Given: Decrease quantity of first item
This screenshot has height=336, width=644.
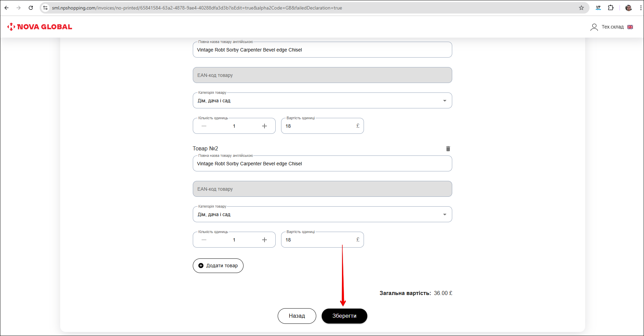Looking at the screenshot, I should 204,126.
